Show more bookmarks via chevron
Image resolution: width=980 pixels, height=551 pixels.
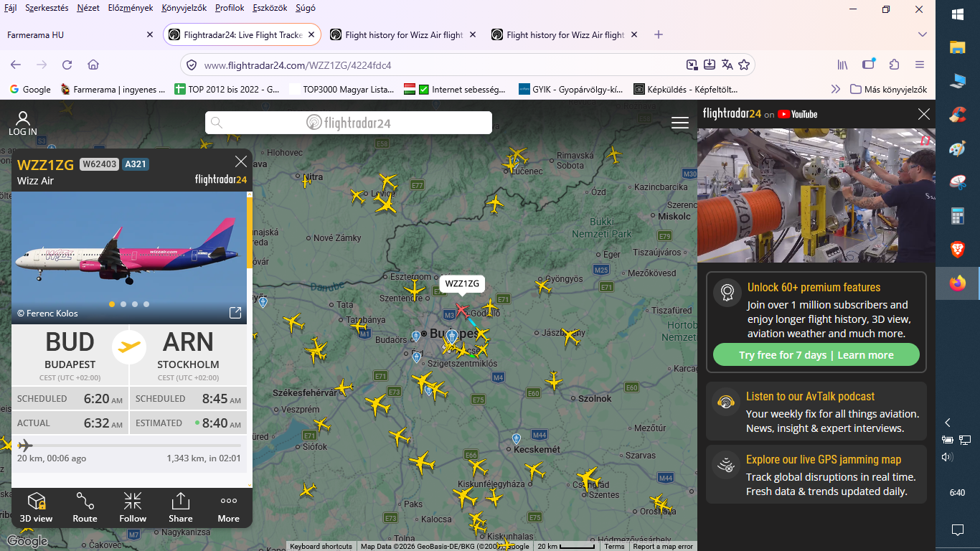(835, 90)
